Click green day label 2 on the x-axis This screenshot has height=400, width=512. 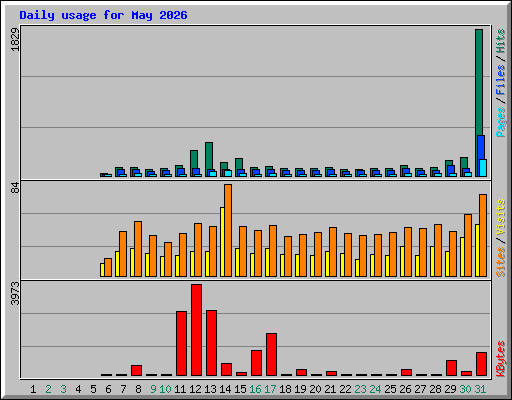pyautogui.click(x=48, y=389)
